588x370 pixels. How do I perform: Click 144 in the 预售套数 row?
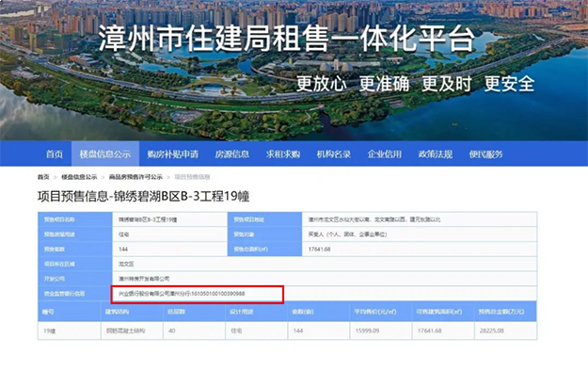point(123,249)
